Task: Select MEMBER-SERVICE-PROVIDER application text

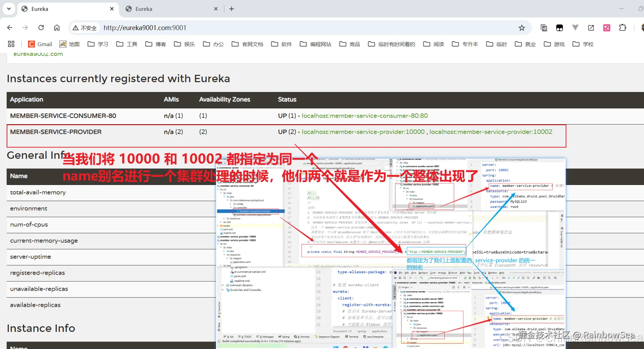Action: coord(56,132)
